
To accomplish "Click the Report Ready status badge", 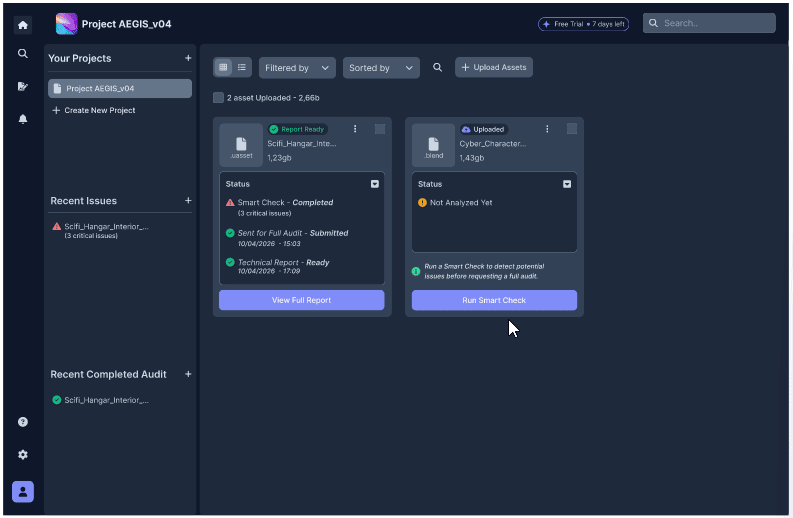I will [297, 130].
